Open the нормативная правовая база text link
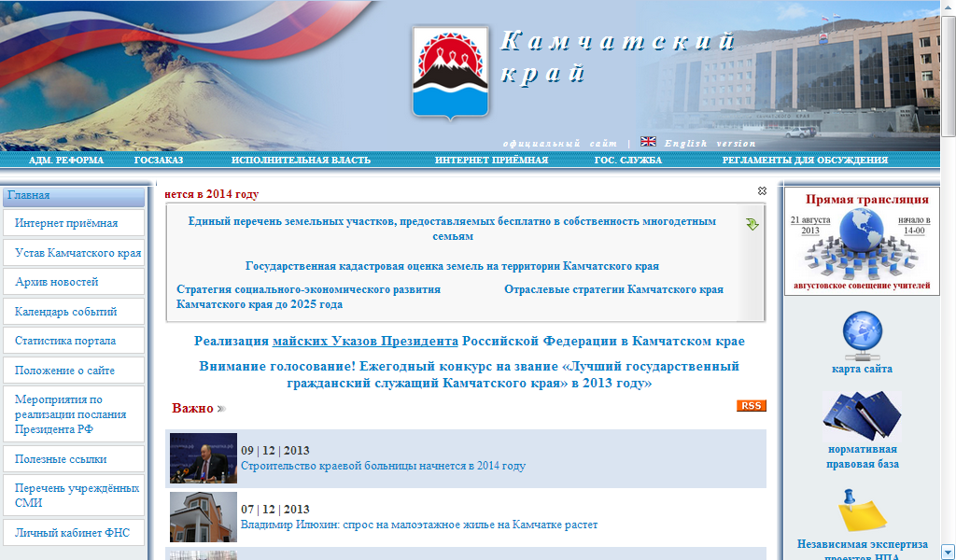This screenshot has width=956, height=560. (862, 456)
